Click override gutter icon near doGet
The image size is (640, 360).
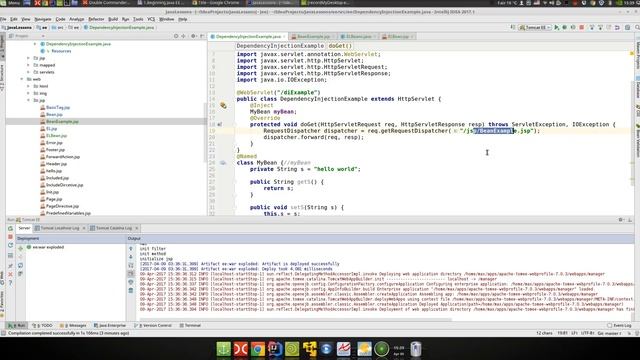tap(220, 124)
